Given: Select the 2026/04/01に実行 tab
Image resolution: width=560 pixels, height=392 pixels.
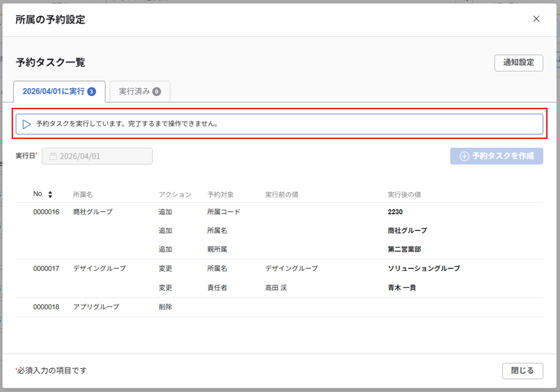Looking at the screenshot, I should (x=54, y=92).
